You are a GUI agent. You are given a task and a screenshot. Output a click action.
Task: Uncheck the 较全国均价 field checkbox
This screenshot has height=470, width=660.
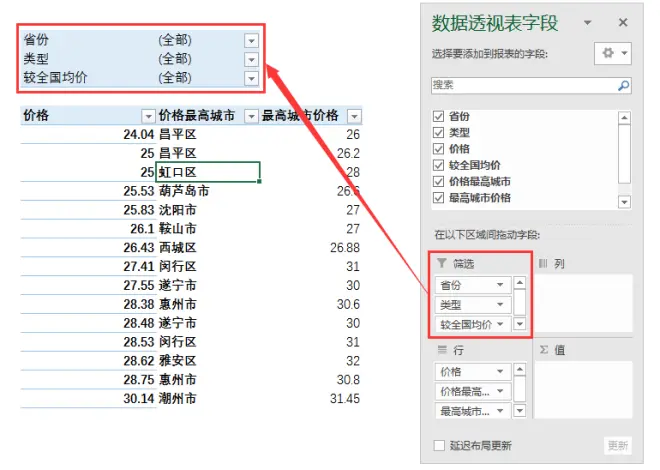pyautogui.click(x=438, y=165)
